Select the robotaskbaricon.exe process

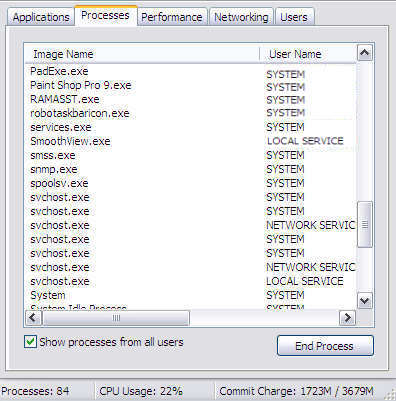pos(80,113)
